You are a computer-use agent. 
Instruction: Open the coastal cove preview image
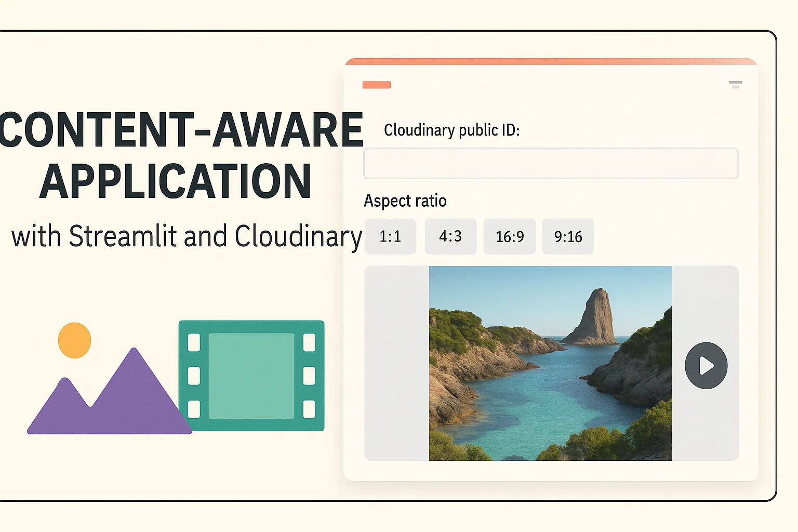click(551, 363)
